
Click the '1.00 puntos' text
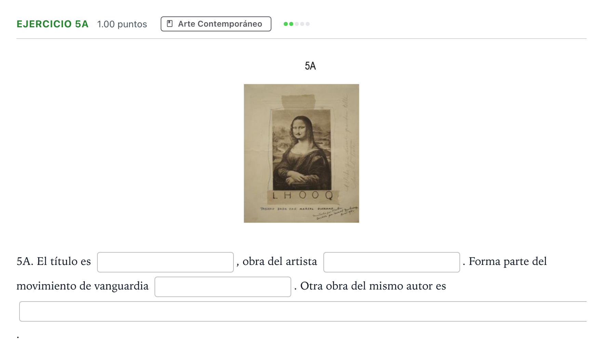[x=122, y=24]
